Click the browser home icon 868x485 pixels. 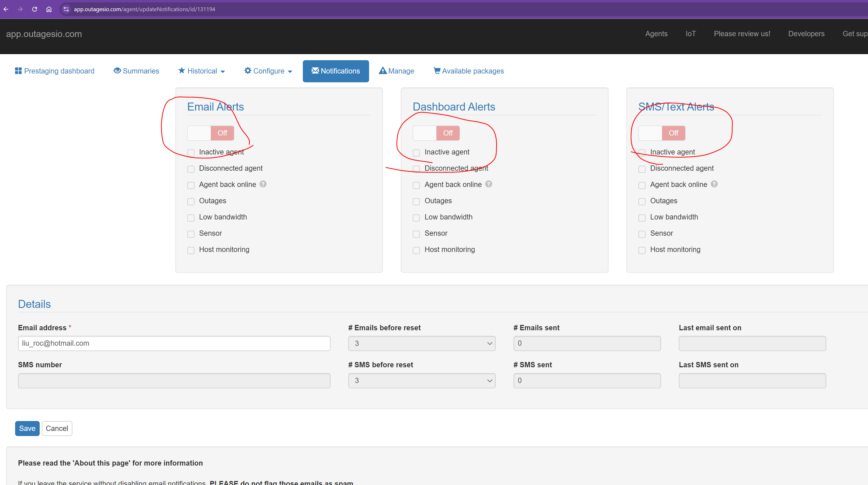pos(49,9)
